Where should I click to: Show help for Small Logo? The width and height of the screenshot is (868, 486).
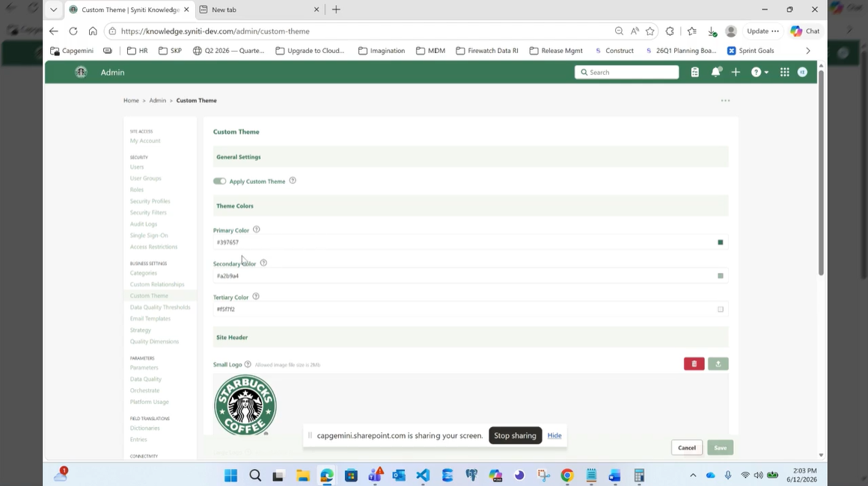248,364
